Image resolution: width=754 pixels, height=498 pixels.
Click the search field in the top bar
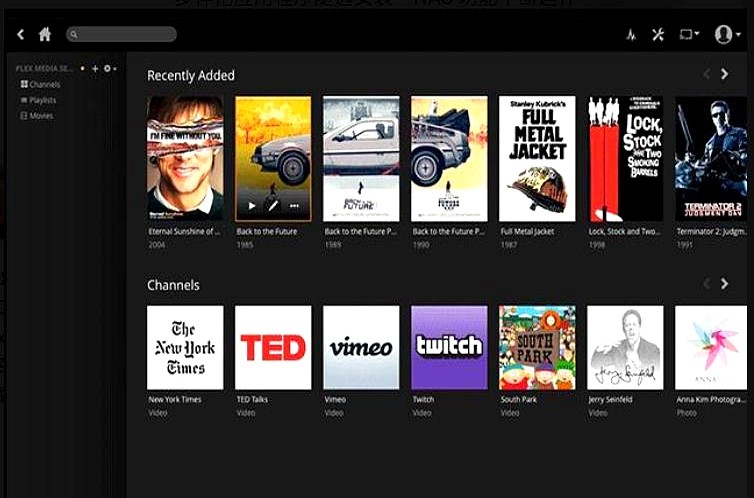(x=121, y=35)
